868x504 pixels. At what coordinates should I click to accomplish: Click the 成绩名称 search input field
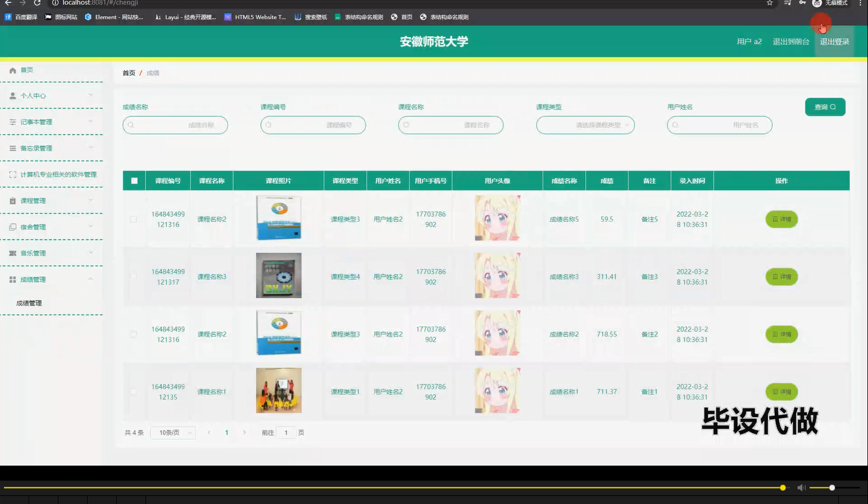[x=175, y=125]
